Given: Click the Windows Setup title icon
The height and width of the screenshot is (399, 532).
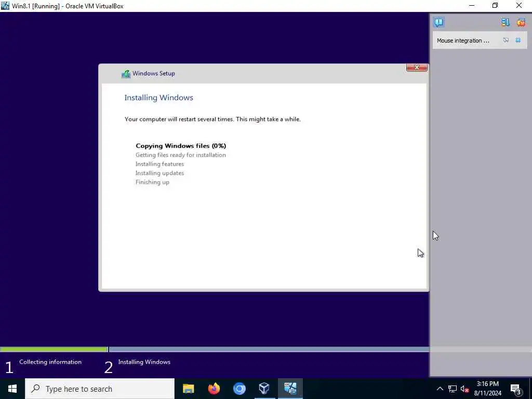Looking at the screenshot, I should pyautogui.click(x=126, y=74).
